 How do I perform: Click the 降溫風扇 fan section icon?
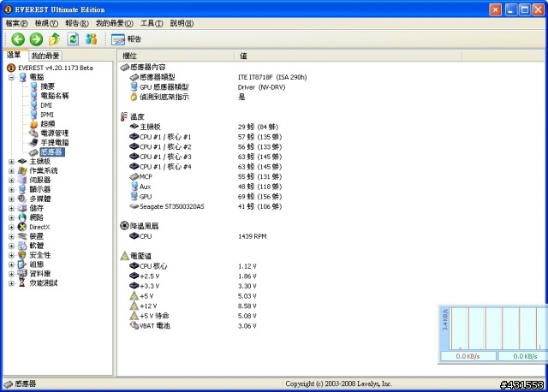pyautogui.click(x=124, y=226)
